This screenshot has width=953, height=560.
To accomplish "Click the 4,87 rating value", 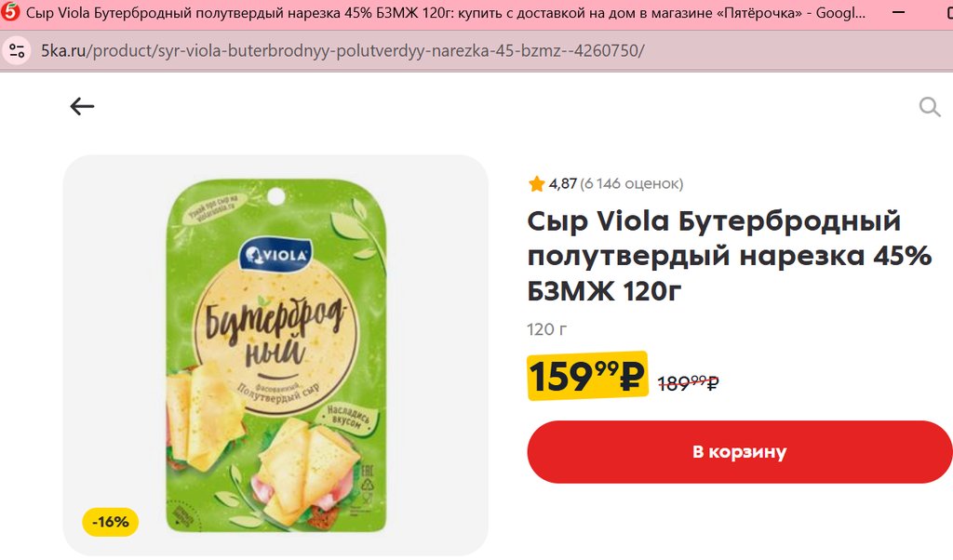I will pyautogui.click(x=562, y=183).
